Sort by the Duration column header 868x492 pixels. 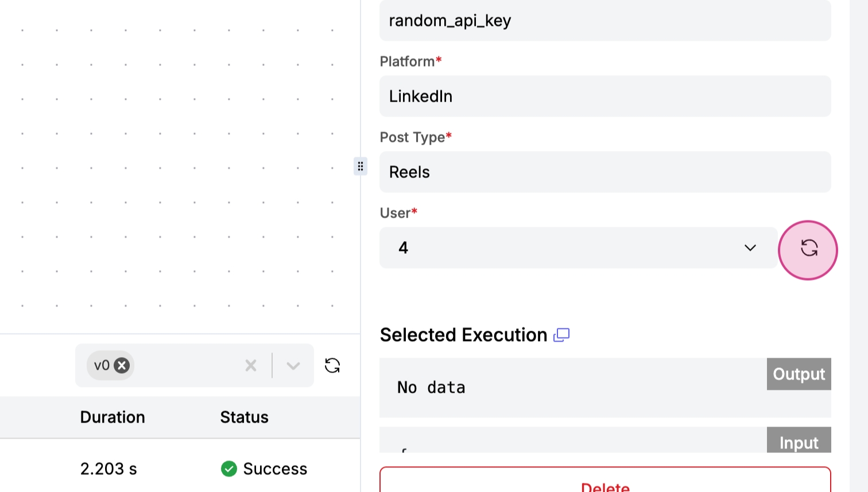tap(113, 417)
